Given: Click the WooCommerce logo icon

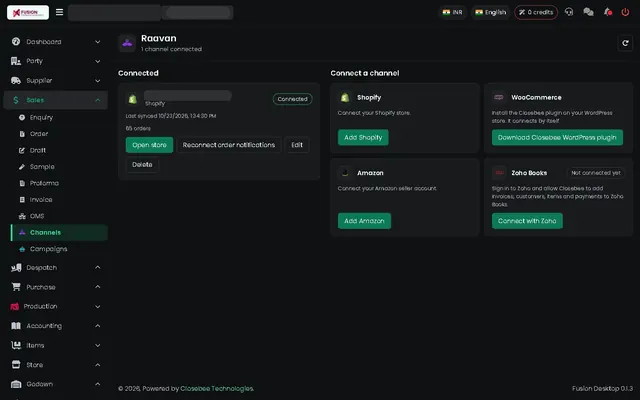Looking at the screenshot, I should click(x=499, y=97).
